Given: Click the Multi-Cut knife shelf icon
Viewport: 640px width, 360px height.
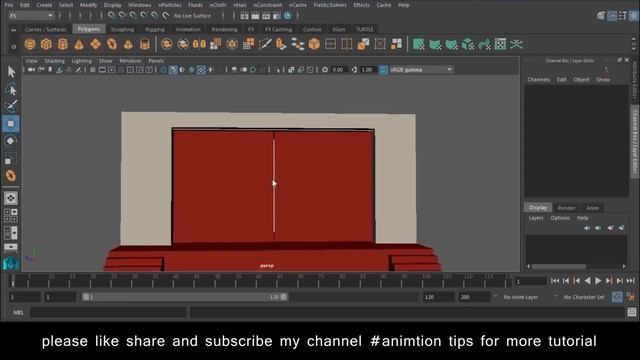Looking at the screenshot, I should pyautogui.click(x=265, y=44).
